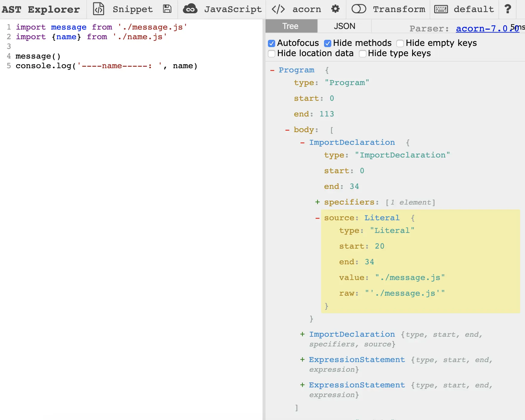Toggle the Transform switch
Image resolution: width=525 pixels, height=420 pixels.
point(359,9)
